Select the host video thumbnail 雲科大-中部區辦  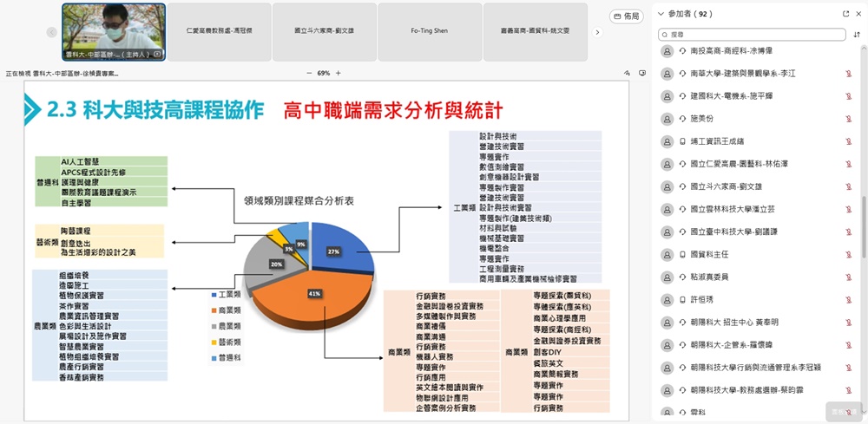pyautogui.click(x=114, y=32)
